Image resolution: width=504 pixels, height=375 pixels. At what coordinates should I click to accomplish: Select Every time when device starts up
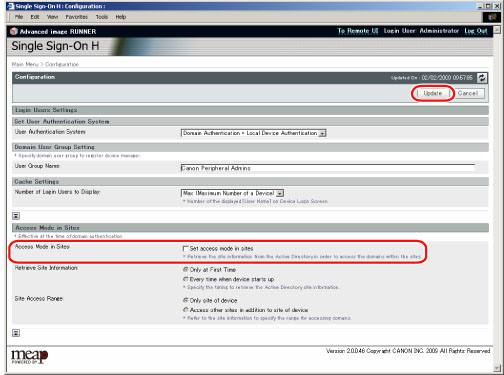click(x=186, y=279)
